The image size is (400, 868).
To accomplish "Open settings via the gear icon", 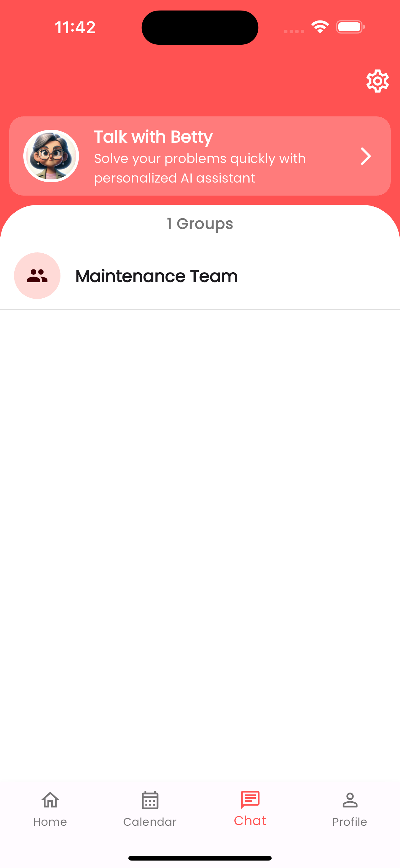I will click(377, 81).
